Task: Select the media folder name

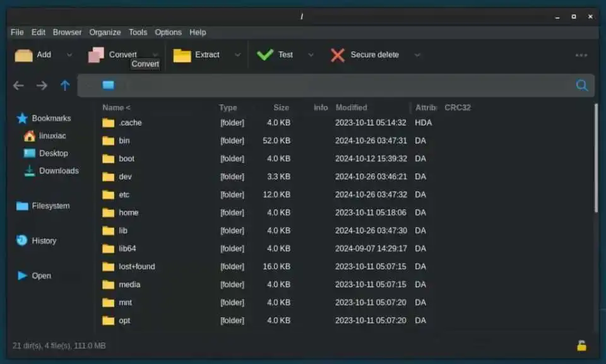Action: coord(129,285)
